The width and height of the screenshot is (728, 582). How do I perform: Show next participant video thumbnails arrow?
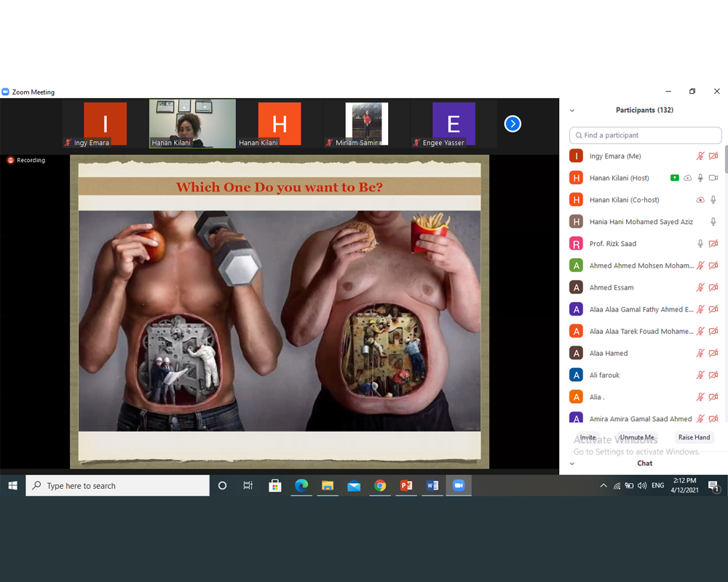pos(513,124)
